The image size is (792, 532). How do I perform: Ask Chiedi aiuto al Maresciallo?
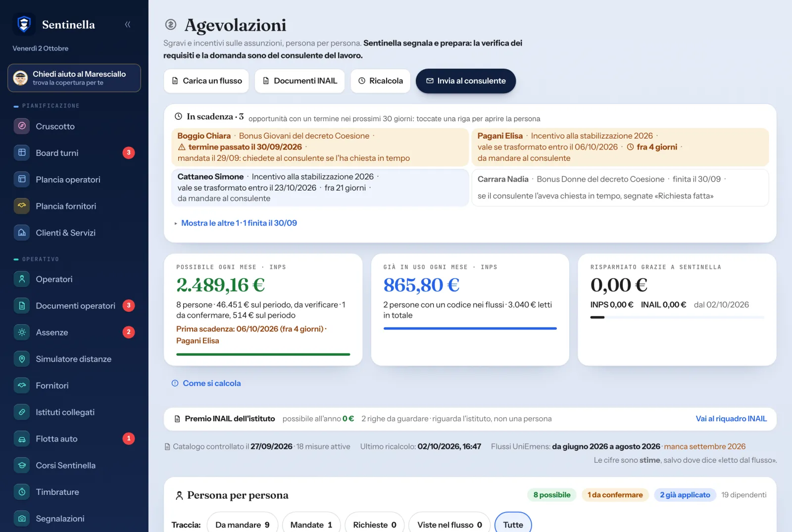click(74, 78)
